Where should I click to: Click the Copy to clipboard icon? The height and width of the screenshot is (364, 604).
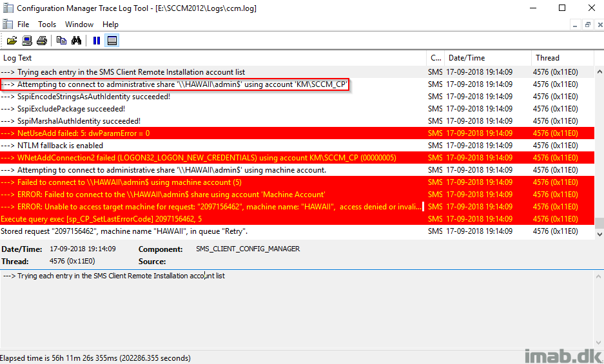click(61, 41)
